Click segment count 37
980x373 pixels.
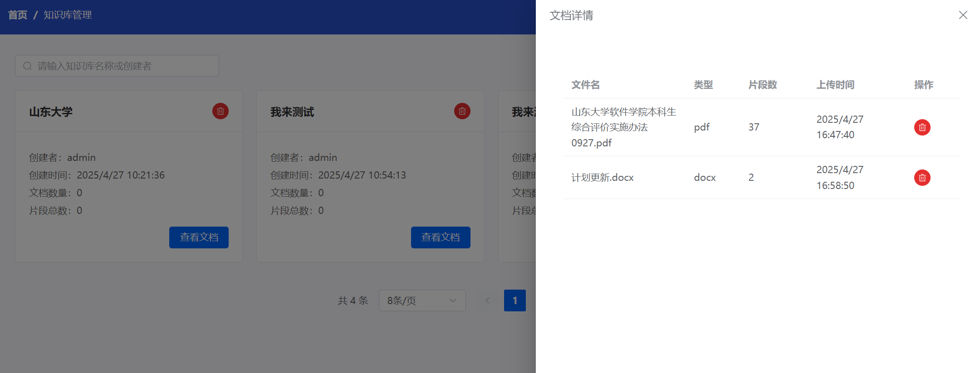[754, 127]
